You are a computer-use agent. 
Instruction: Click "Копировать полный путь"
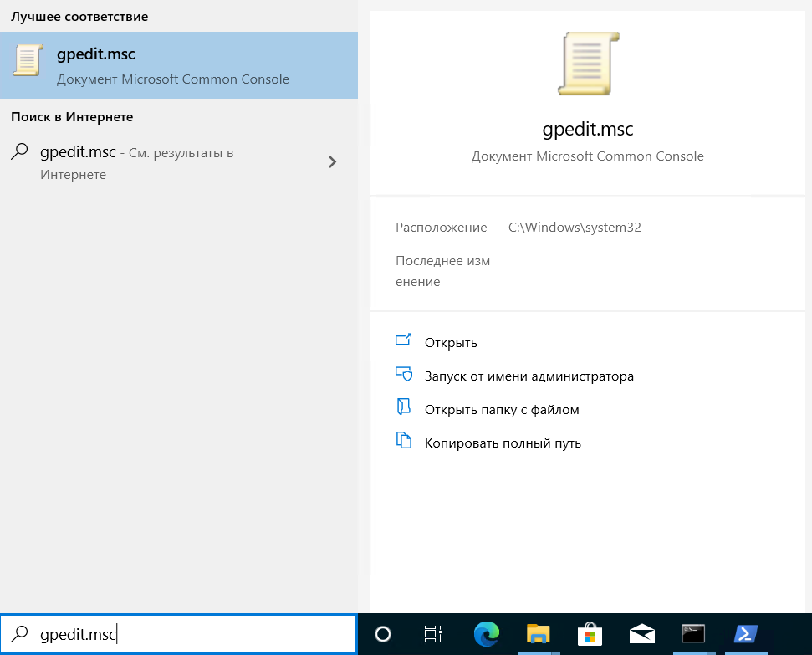[503, 443]
